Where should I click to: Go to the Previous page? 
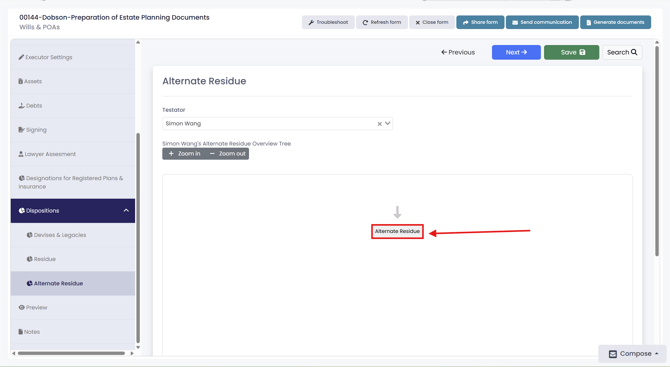[458, 52]
